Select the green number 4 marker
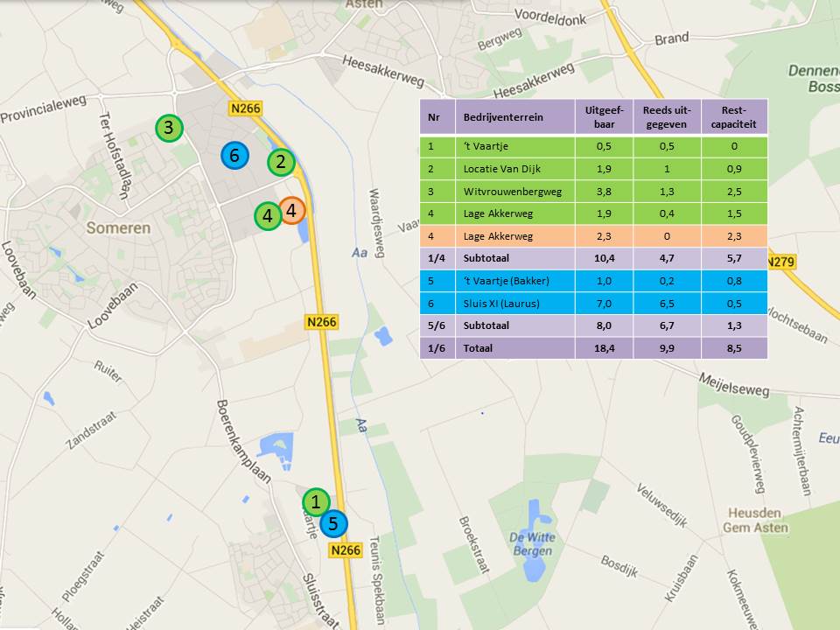This screenshot has width=840, height=630. (268, 216)
